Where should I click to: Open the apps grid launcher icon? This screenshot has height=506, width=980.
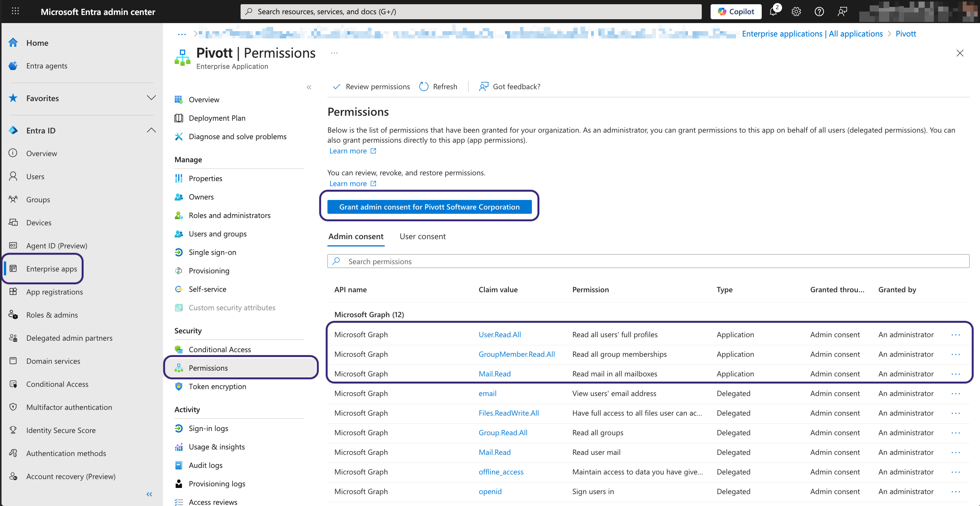click(x=15, y=12)
